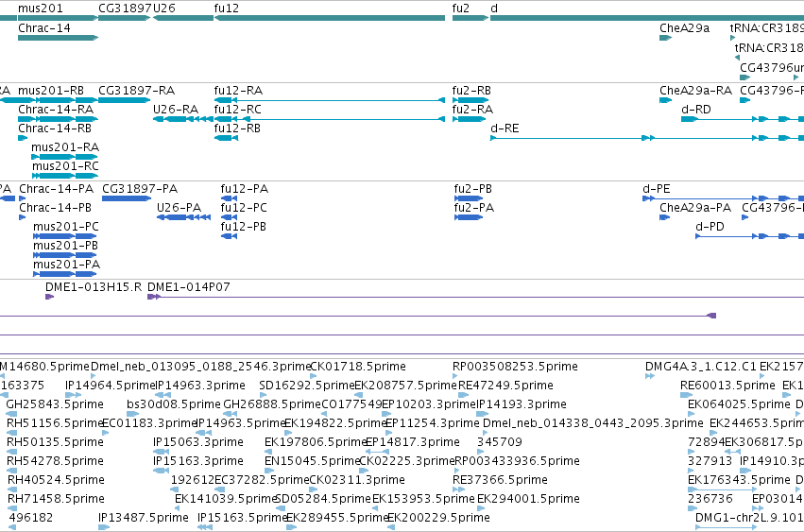Click the EK200229.5prime EST label
This screenshot has width=804, height=532.
tap(439, 519)
